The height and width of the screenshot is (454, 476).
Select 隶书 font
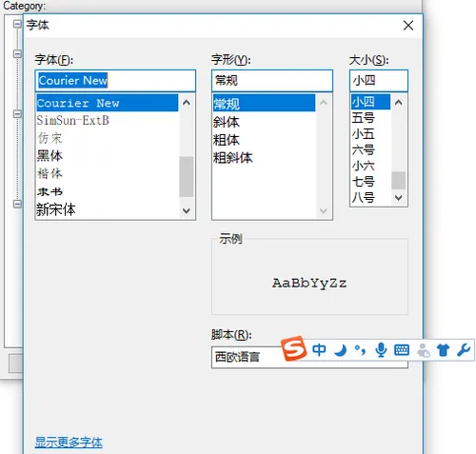(x=108, y=191)
